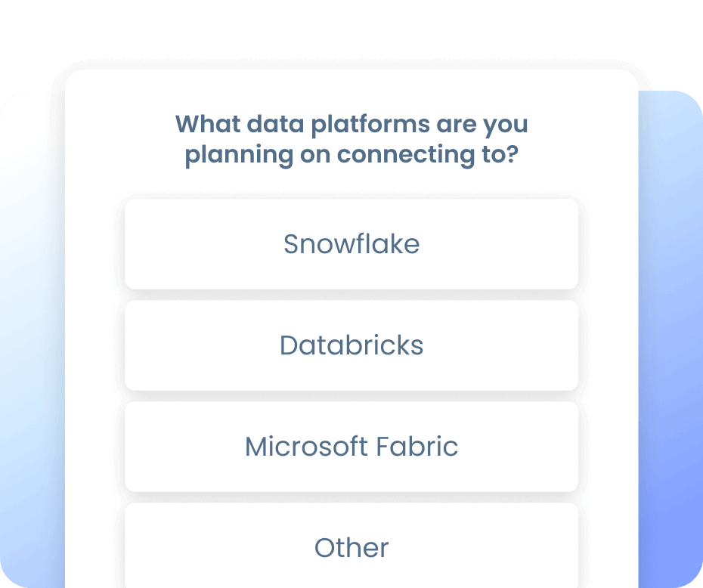The height and width of the screenshot is (588, 703).
Task: Click the first line of the question heading
Action: coord(351,124)
